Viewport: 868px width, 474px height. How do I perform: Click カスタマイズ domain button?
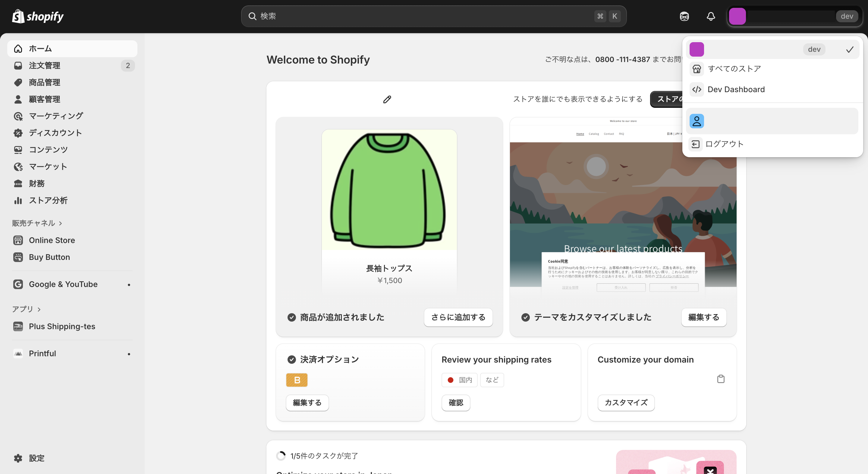(626, 403)
